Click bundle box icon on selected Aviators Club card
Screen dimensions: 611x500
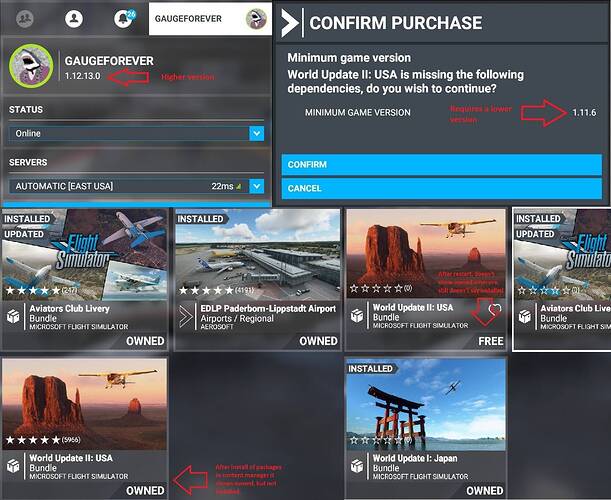point(524,316)
